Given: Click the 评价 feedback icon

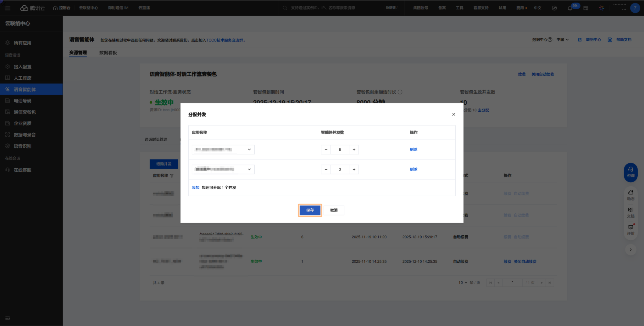Looking at the screenshot, I should pos(630,230).
